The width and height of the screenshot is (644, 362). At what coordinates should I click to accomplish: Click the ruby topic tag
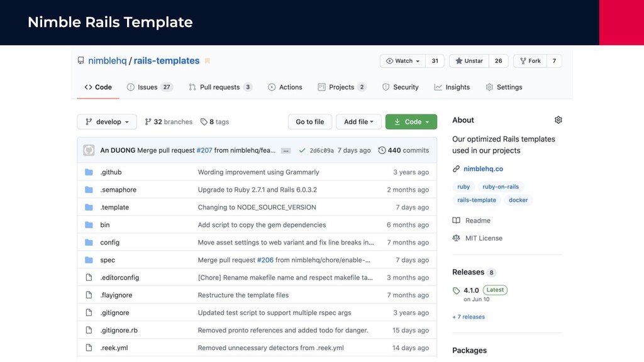coord(464,187)
